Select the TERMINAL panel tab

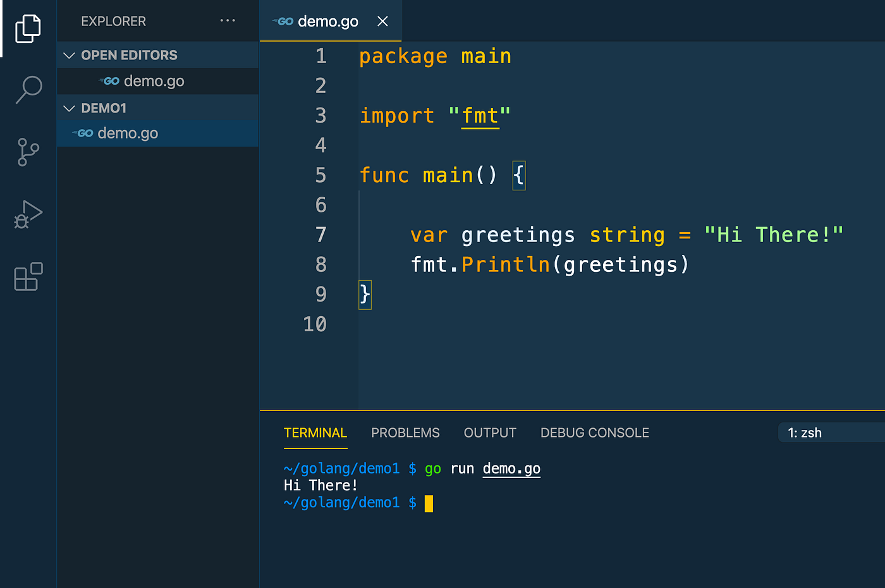(x=315, y=433)
